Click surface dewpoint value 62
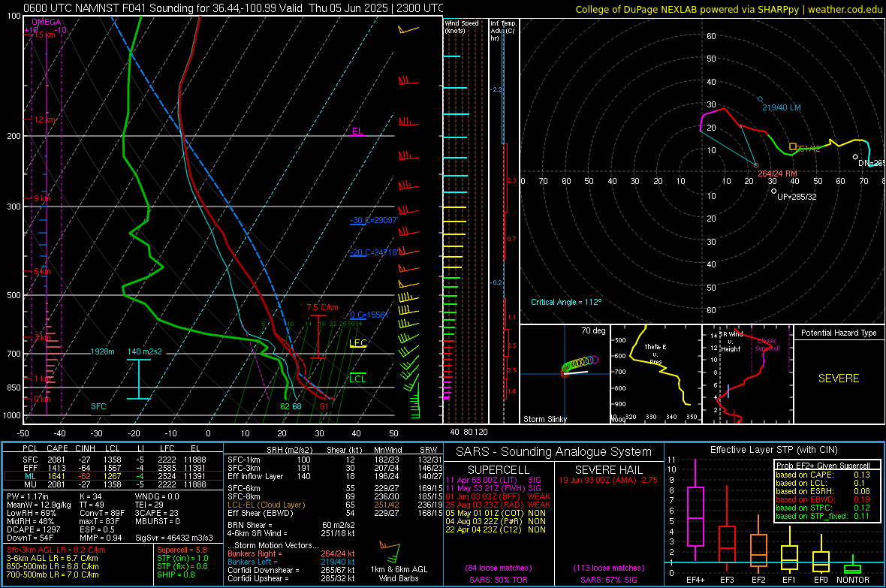886x588 pixels. [x=285, y=406]
